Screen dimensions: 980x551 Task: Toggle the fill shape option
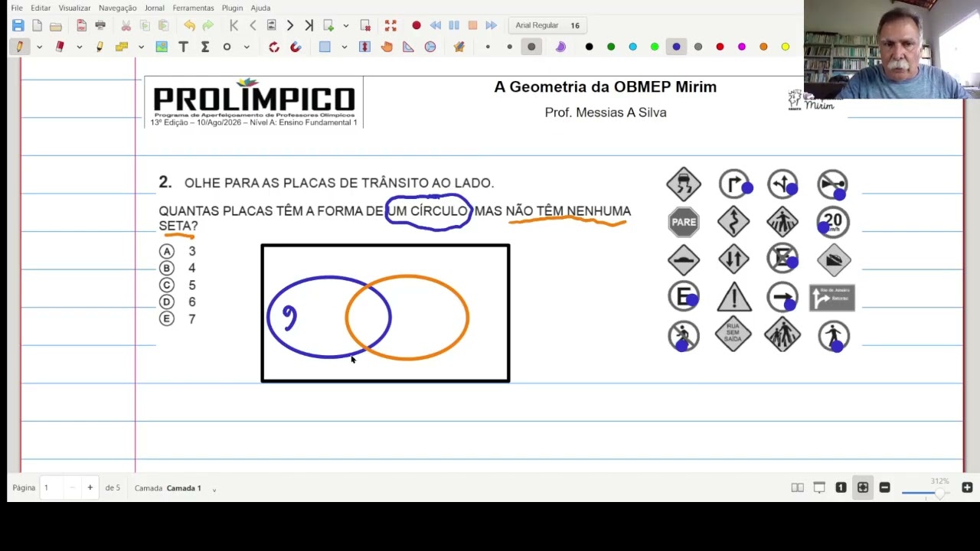[560, 47]
